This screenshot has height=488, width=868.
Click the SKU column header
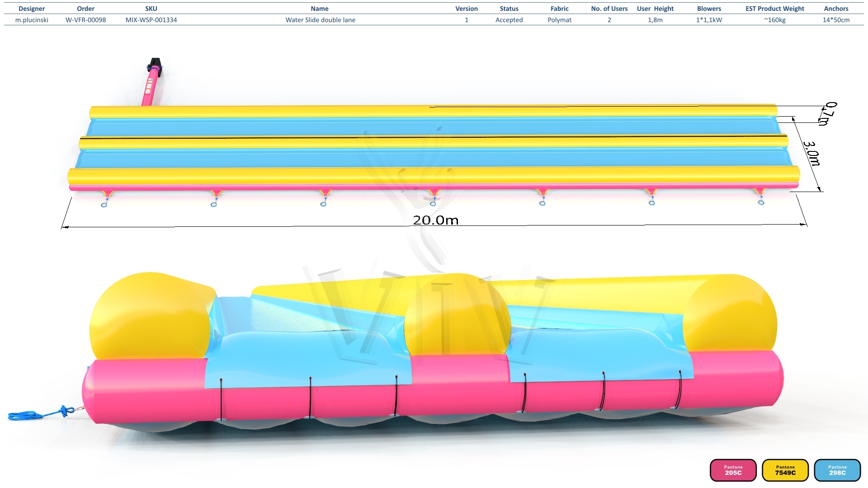tap(151, 9)
